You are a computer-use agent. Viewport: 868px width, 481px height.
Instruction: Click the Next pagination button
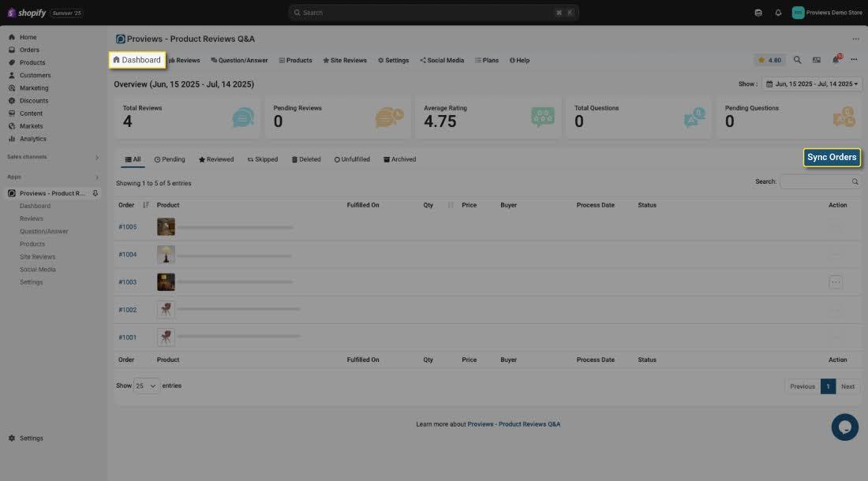click(x=847, y=386)
